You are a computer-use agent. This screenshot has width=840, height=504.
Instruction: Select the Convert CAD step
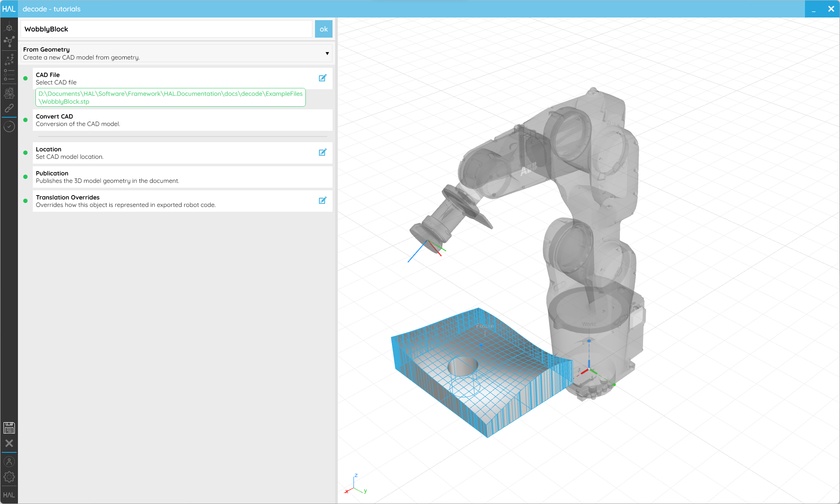pos(182,120)
